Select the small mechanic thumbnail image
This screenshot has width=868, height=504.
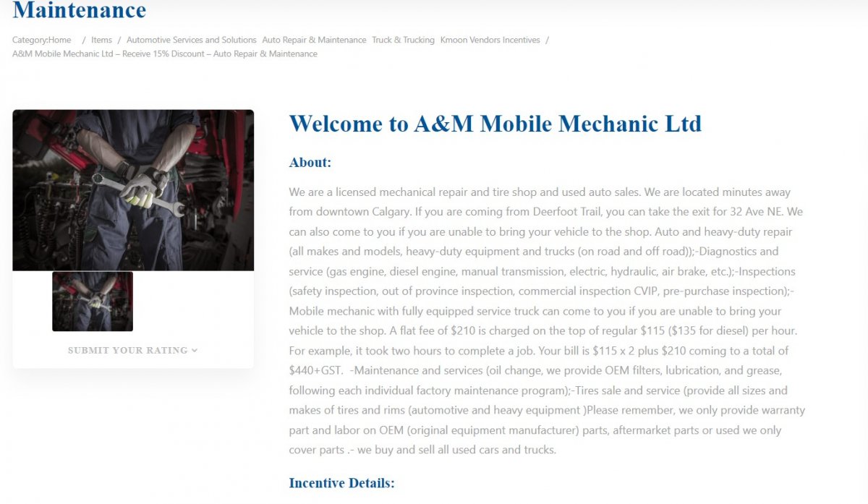[93, 302]
